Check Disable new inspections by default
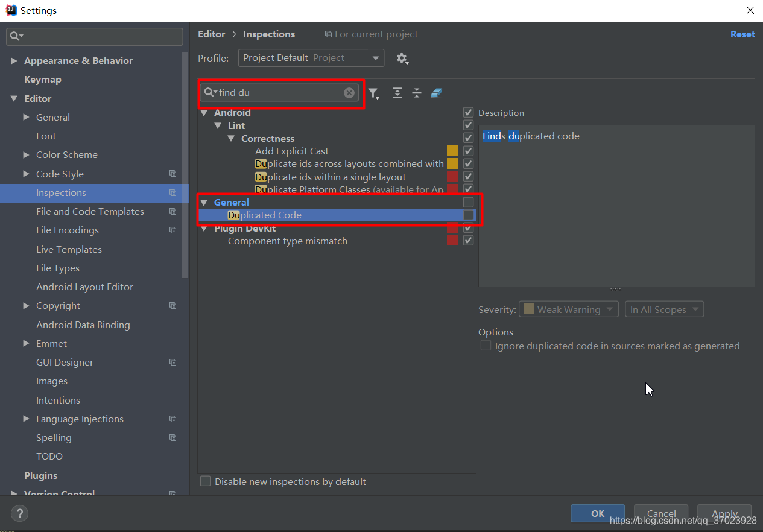 coord(206,481)
